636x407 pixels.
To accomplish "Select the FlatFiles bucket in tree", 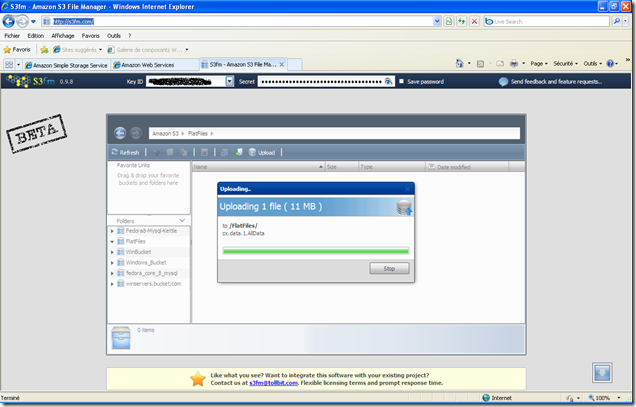I will coord(135,241).
